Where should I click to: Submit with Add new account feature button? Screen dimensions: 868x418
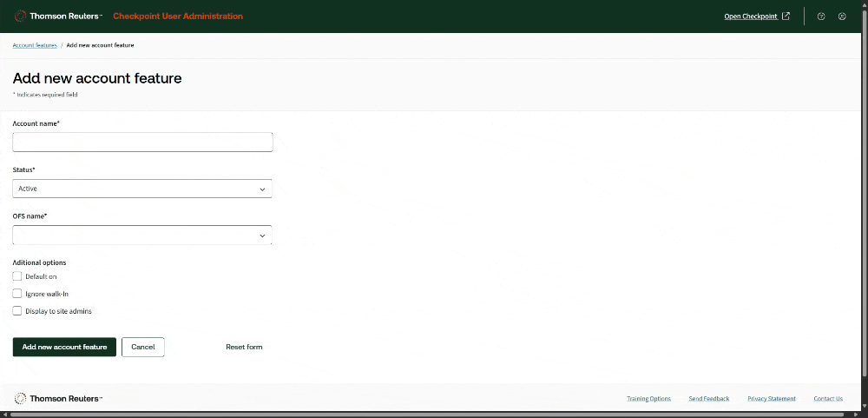(64, 347)
